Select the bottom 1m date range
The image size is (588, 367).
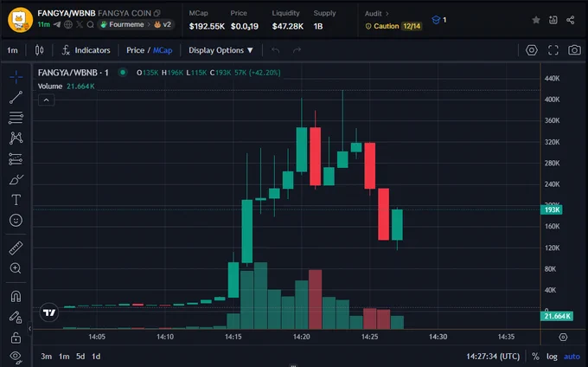[64, 357]
